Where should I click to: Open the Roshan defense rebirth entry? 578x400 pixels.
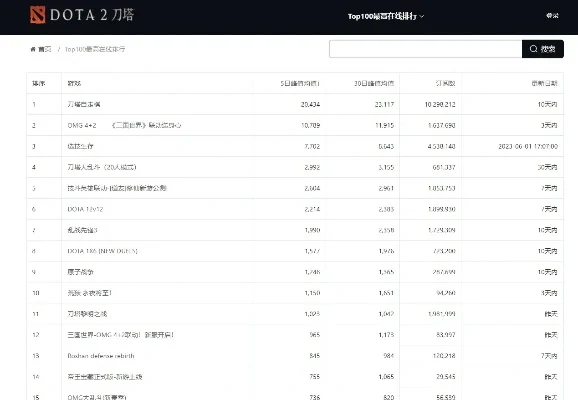(x=101, y=356)
